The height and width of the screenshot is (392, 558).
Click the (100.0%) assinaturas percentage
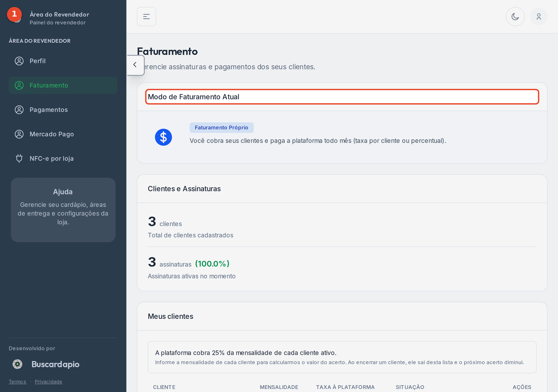coord(212,264)
